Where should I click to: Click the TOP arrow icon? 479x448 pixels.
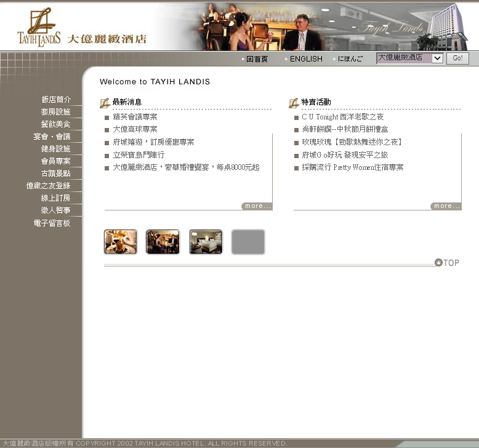[x=438, y=263]
